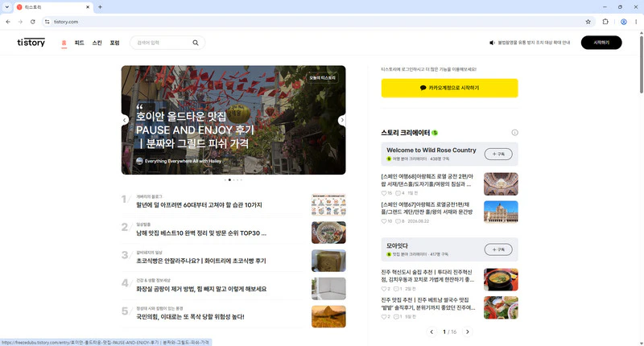Screen dimensions: 644x346
Task: Click comment icon on 스페인 여행68 post
Action: [398, 193]
